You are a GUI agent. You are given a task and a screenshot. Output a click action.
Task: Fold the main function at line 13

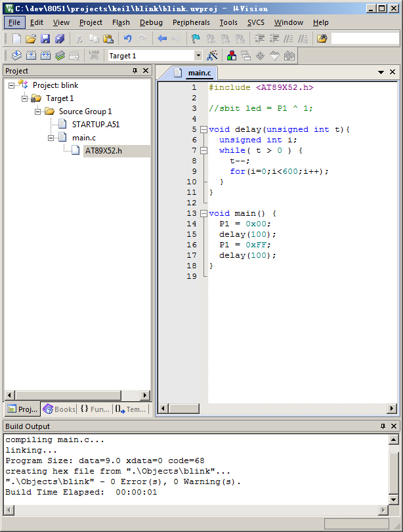[x=203, y=213]
